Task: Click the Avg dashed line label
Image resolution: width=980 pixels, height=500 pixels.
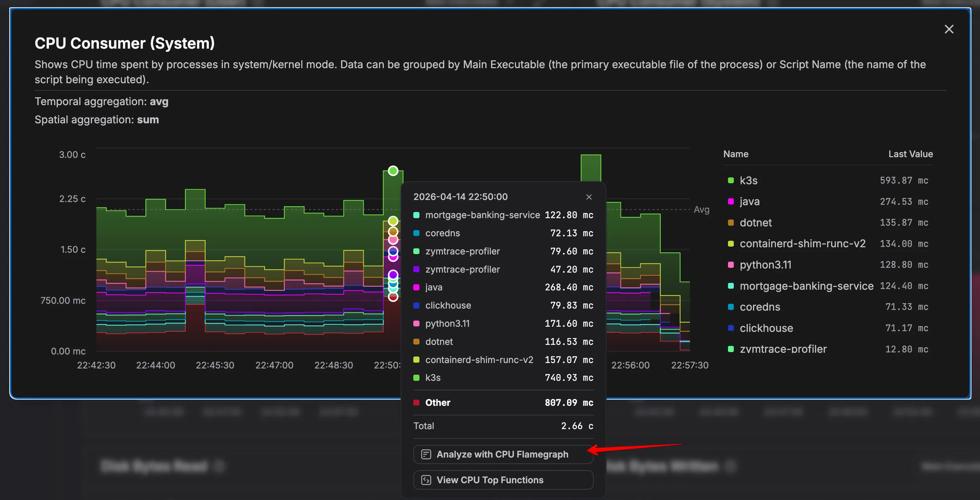Action: click(702, 210)
